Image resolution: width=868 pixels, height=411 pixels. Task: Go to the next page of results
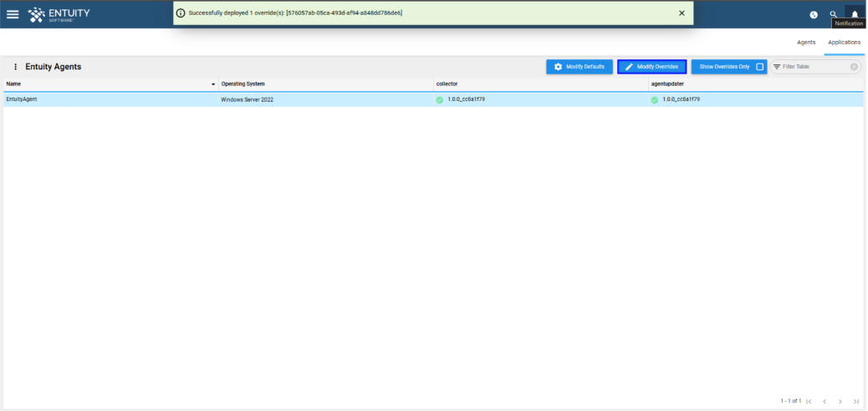coord(840,401)
